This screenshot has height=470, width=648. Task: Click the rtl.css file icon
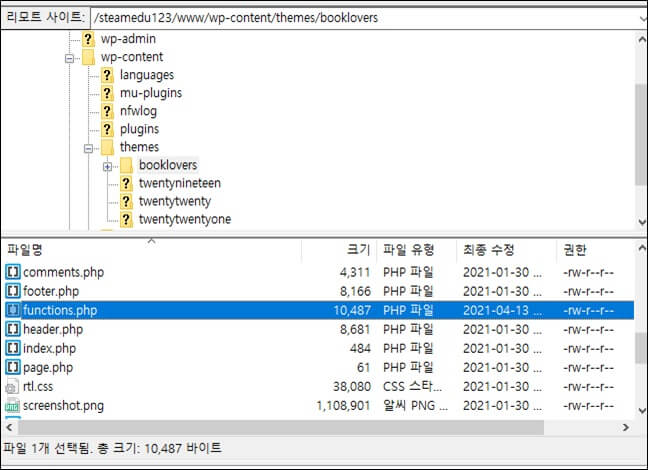(x=12, y=387)
